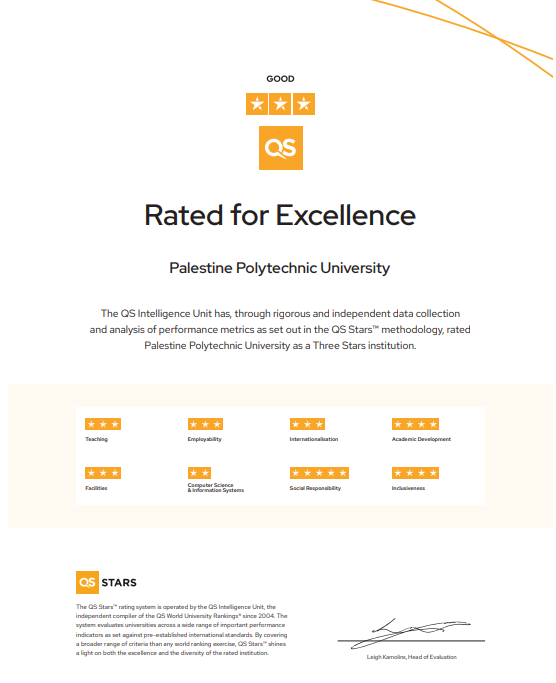Click the Academic Development four-star rating

tap(415, 424)
